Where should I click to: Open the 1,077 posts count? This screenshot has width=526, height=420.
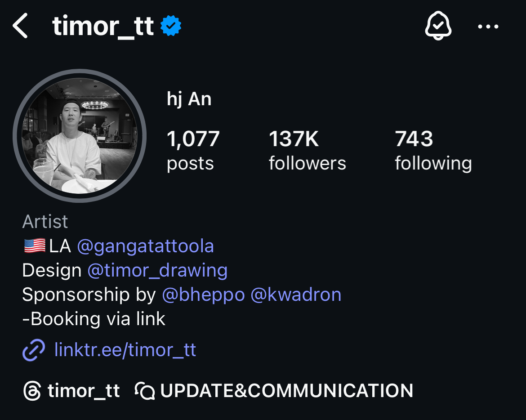tap(193, 151)
